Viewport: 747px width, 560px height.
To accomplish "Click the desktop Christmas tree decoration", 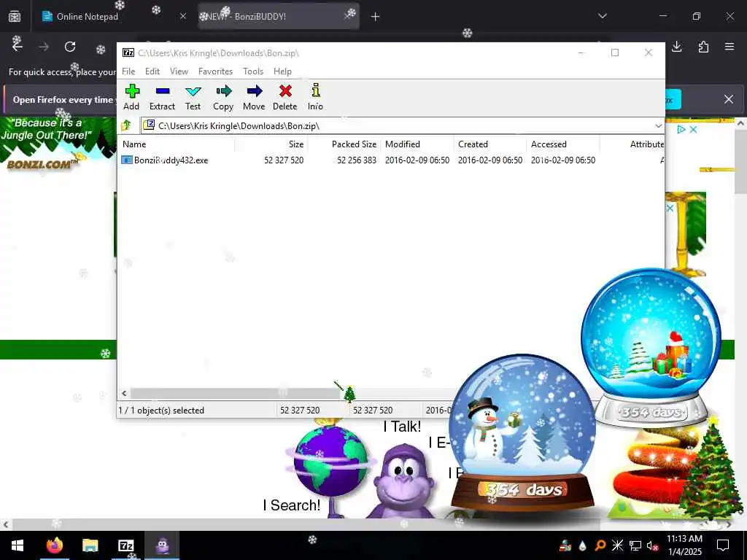I will click(711, 467).
